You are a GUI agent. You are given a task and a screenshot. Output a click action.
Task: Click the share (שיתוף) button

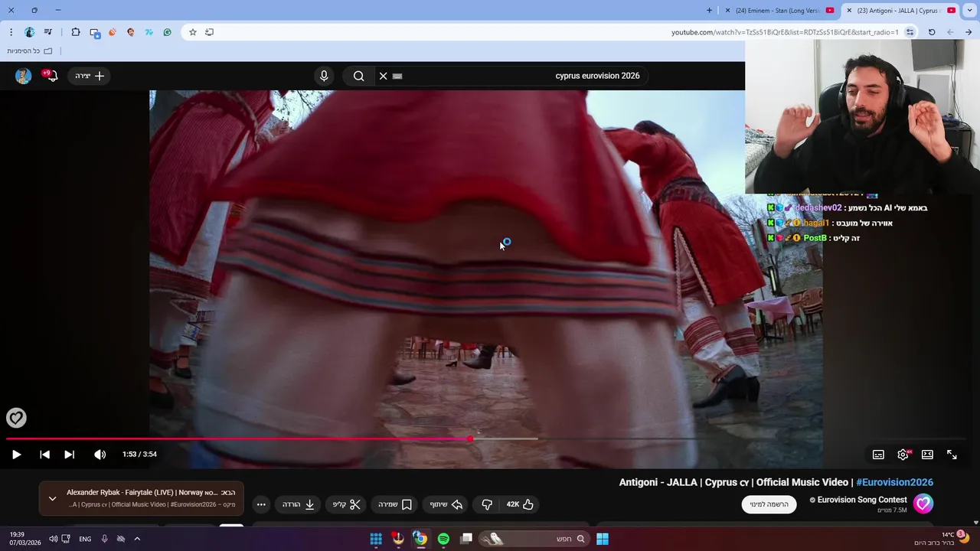(446, 504)
